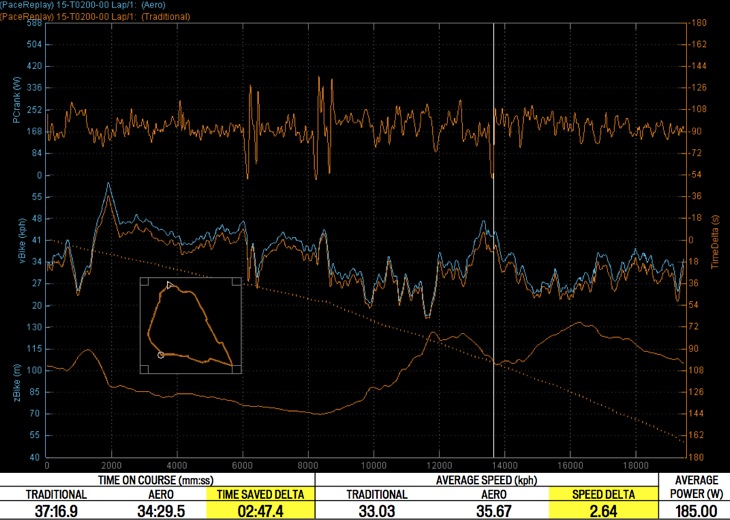Click the TIME ON COURSE (mm:ss) header
This screenshot has width=730, height=520.
click(157, 480)
